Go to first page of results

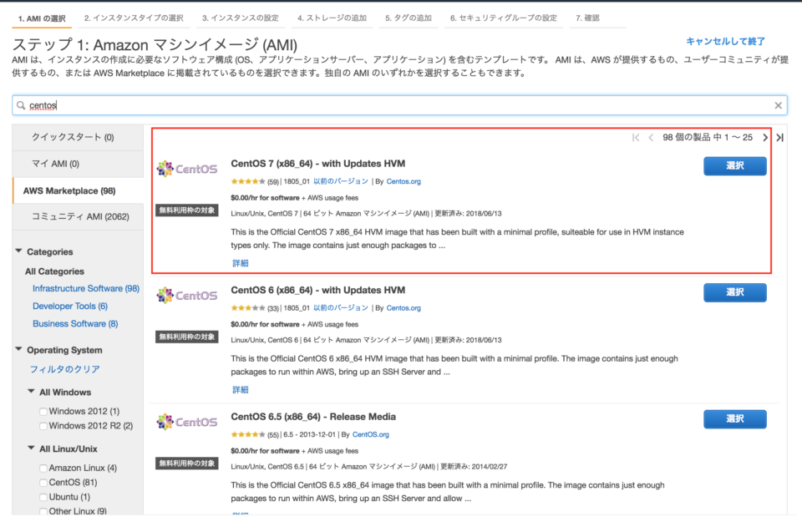click(636, 137)
